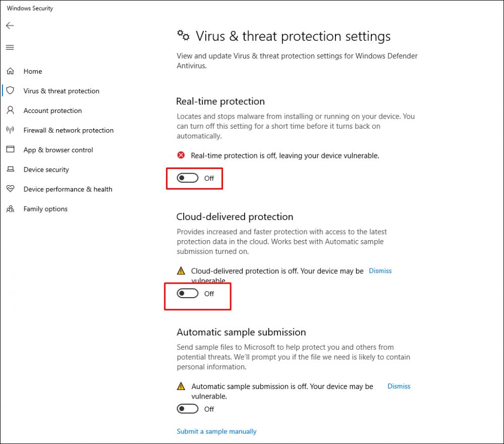Select the Virus & threat protection shield icon

[10, 91]
